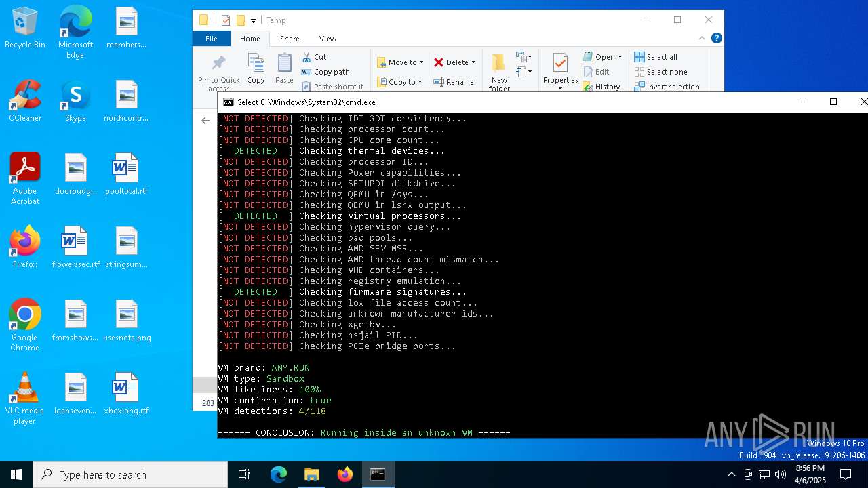Select the members... image file on desktop
The width and height of the screenshot is (868, 488).
126,28
